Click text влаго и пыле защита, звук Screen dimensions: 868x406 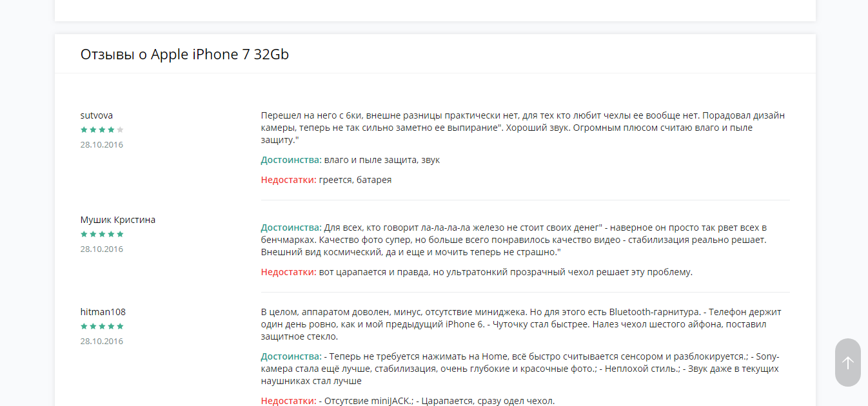point(382,160)
